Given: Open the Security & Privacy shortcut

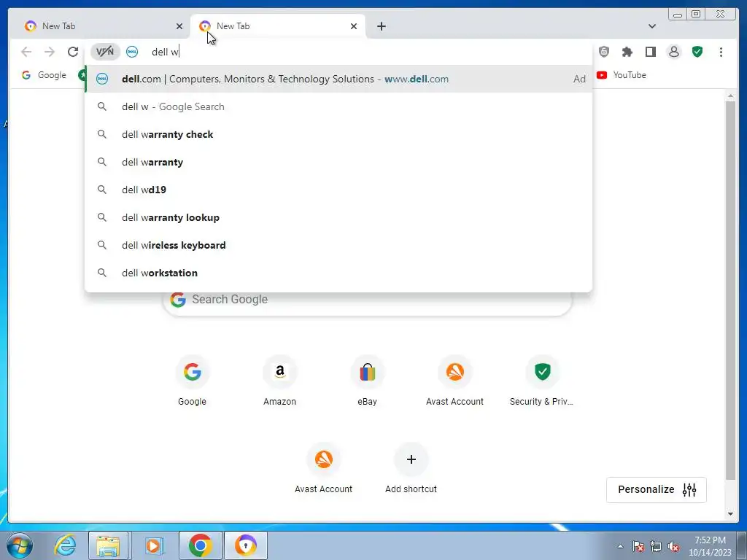Looking at the screenshot, I should pos(542,381).
